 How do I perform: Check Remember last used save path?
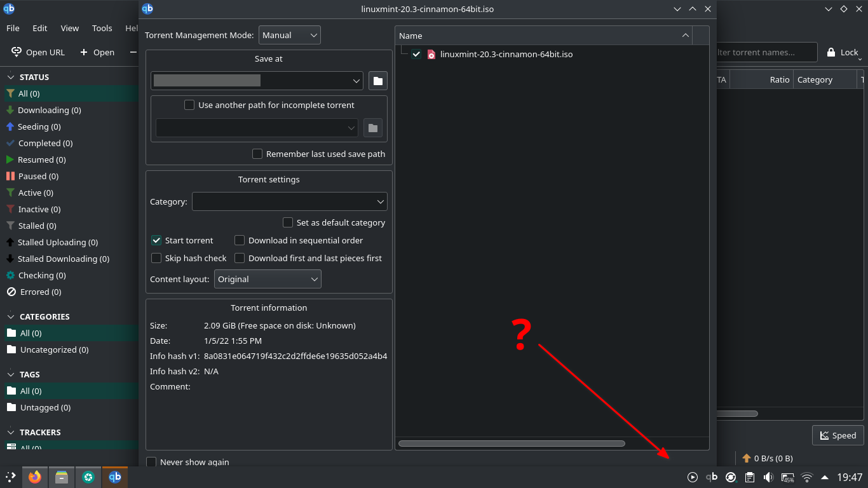pos(257,154)
